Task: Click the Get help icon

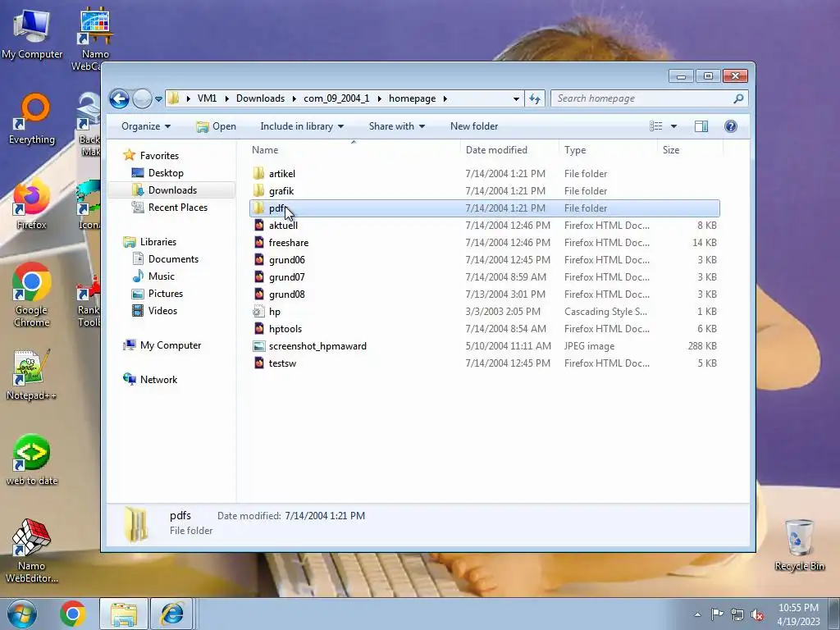Action: point(731,126)
